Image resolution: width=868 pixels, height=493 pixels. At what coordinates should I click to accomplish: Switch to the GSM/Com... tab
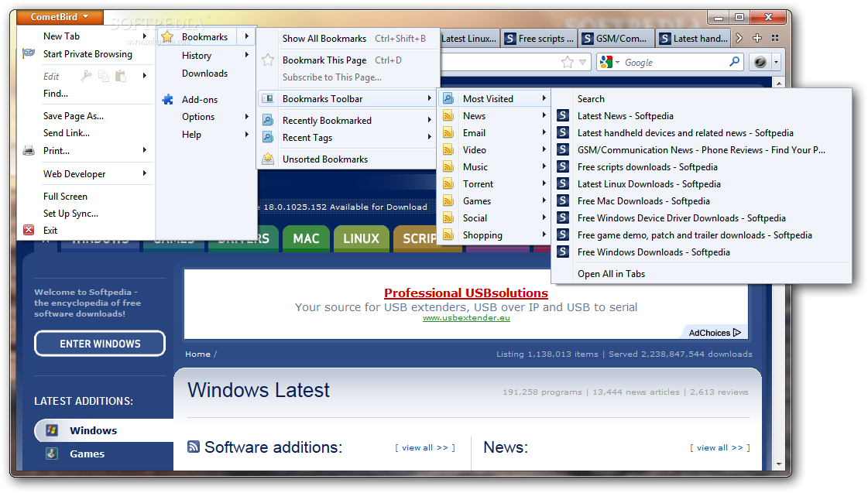[616, 38]
